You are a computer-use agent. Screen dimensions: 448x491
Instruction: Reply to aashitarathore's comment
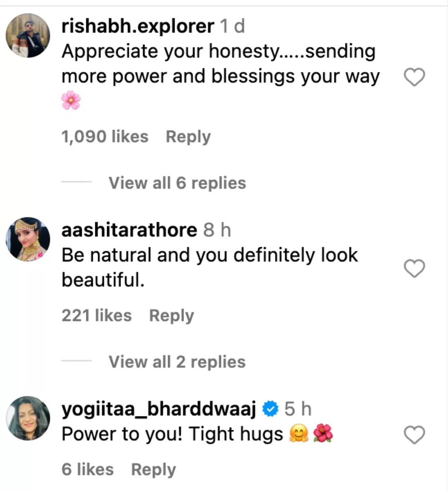pos(171,315)
